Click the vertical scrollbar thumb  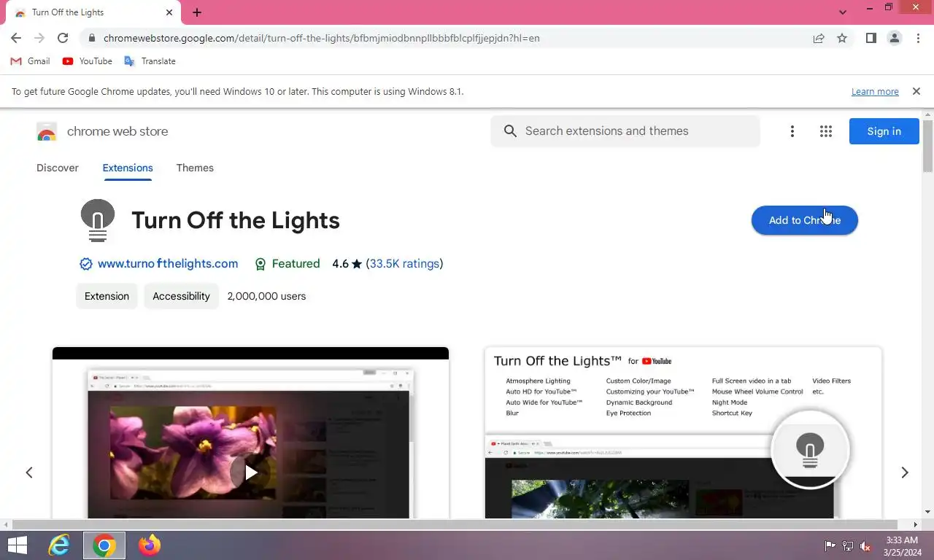pyautogui.click(x=927, y=146)
